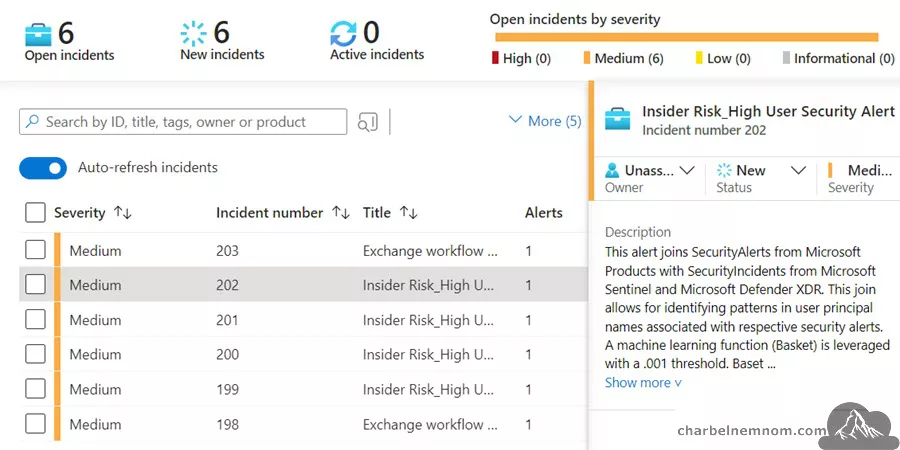Viewport: 900px width, 450px height.
Task: Check the box for incident 201
Action: point(35,320)
